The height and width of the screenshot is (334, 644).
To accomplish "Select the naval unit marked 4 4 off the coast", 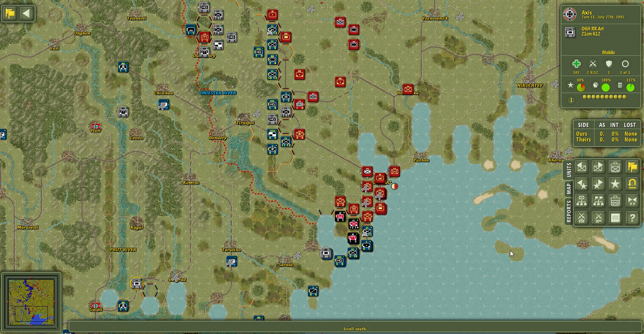I will (x=313, y=291).
